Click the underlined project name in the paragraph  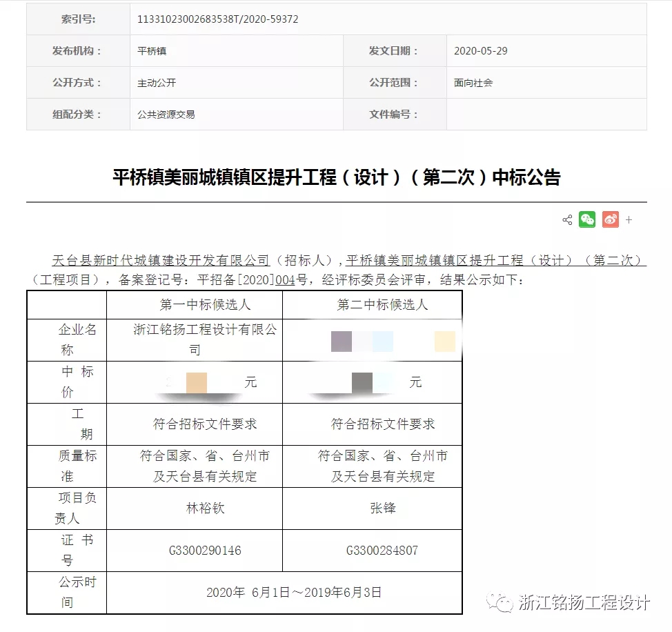tap(495, 260)
